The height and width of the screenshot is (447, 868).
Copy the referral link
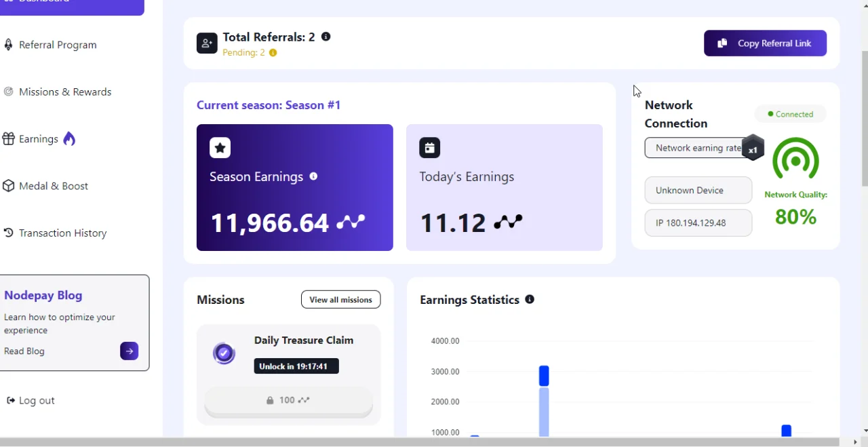765,43
